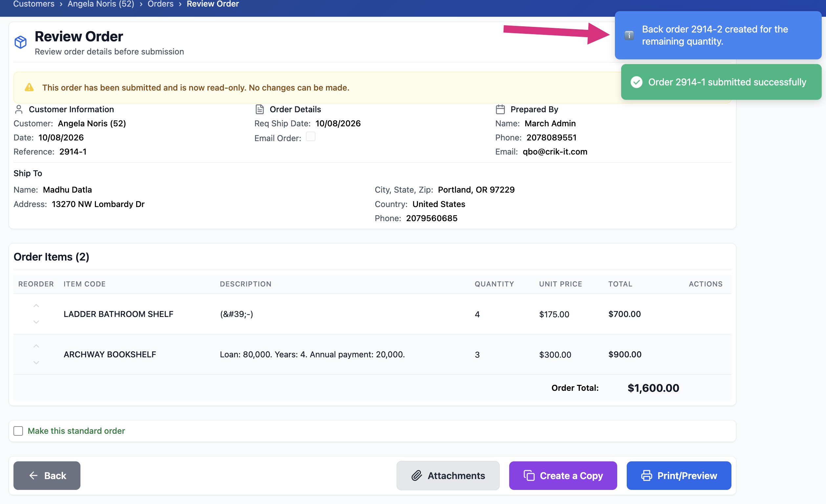
Task: Click the $700.00 total cell
Action: click(624, 314)
